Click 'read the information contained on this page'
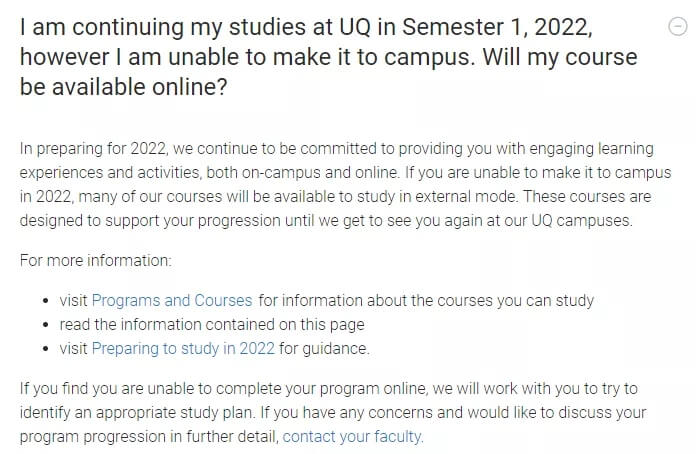 pyautogui.click(x=212, y=324)
